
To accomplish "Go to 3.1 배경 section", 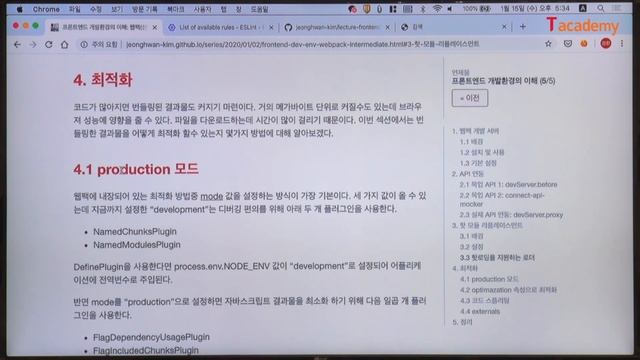I will (471, 236).
